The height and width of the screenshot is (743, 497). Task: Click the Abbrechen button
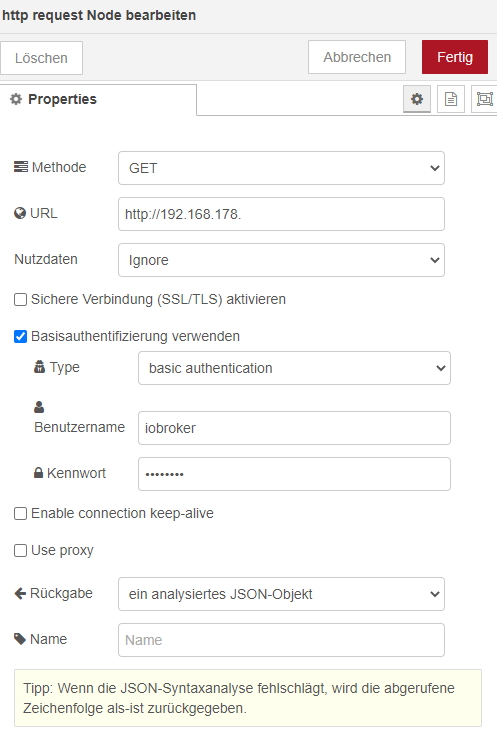(357, 57)
